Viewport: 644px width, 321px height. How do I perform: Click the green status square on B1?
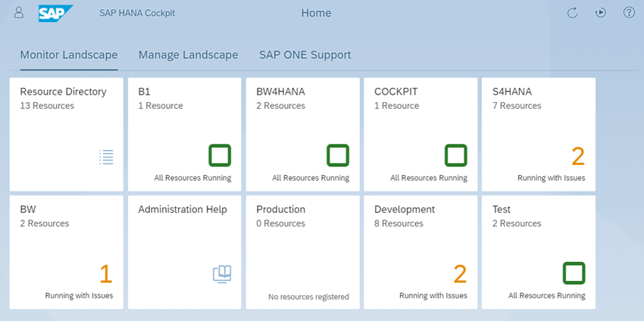(220, 155)
